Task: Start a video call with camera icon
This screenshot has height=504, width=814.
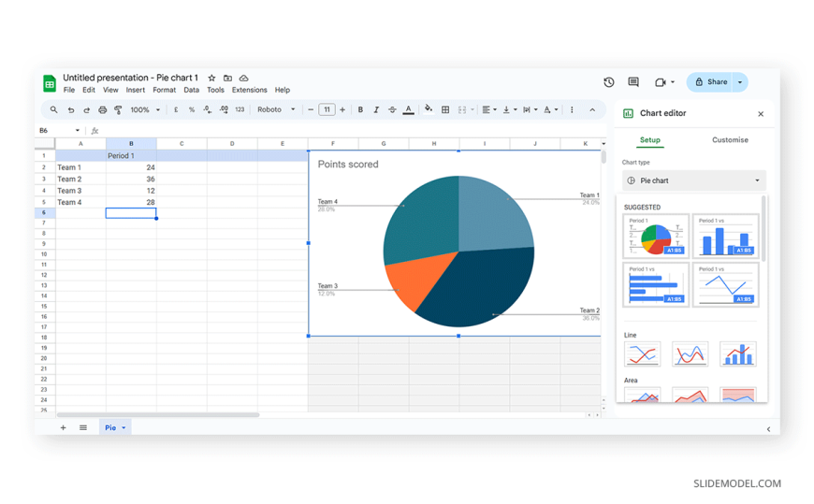Action: click(660, 82)
